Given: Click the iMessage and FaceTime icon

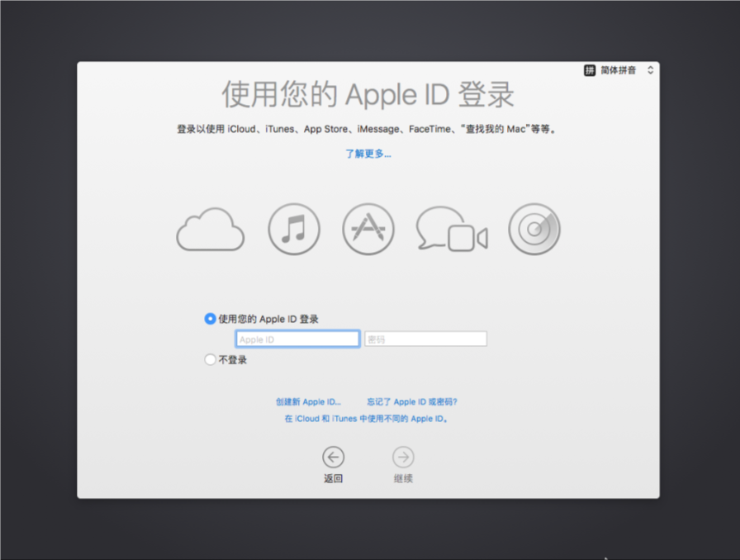Looking at the screenshot, I should point(452,229).
